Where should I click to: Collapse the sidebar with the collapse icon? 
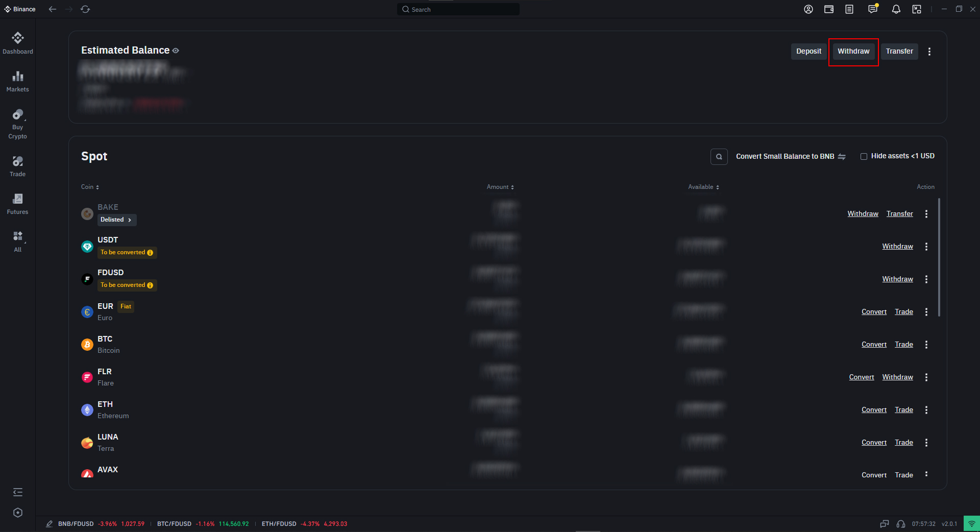tap(18, 492)
